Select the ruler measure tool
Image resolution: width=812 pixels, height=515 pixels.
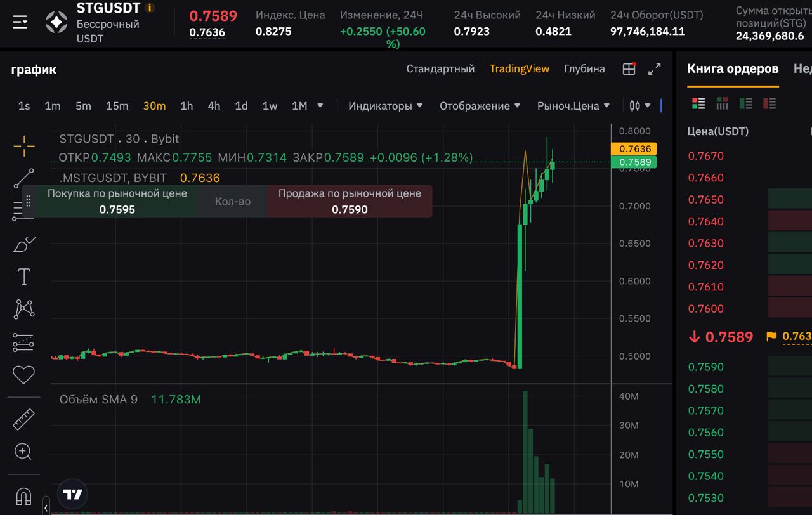pyautogui.click(x=24, y=419)
